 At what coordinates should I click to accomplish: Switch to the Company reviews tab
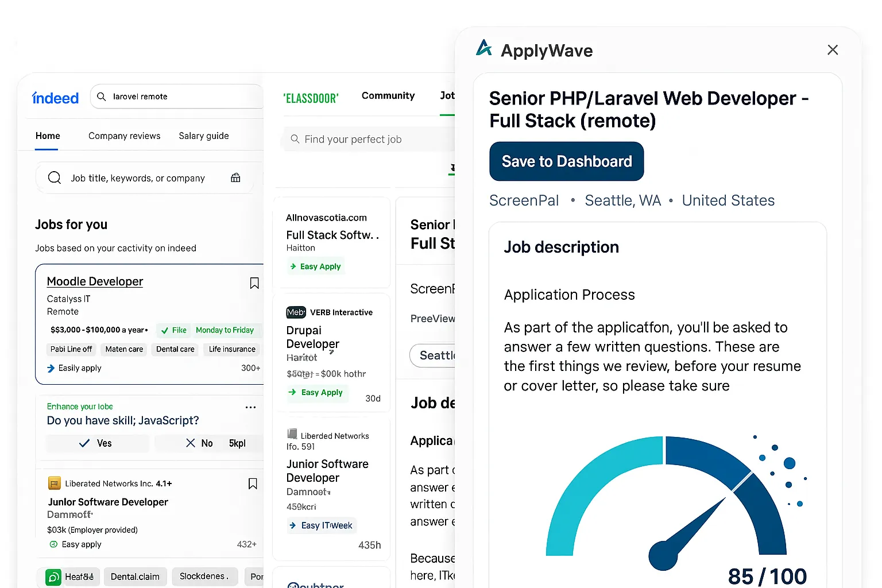point(124,136)
